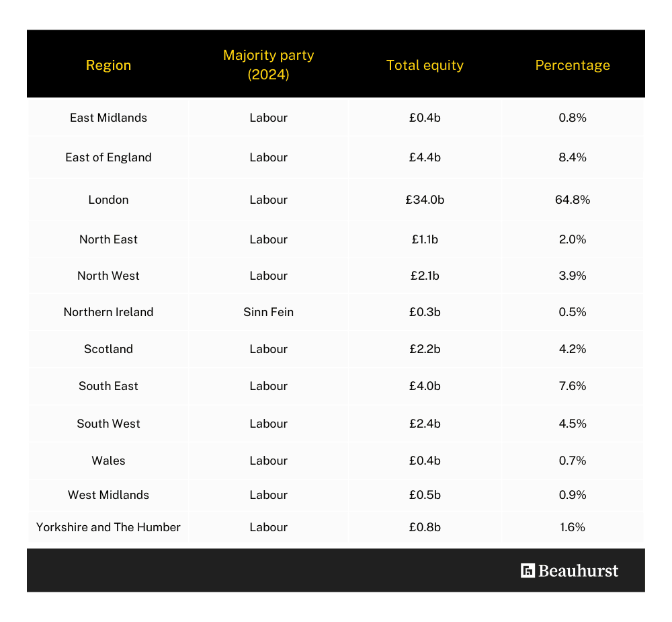Select London's £34.0b total equity cell

(425, 200)
